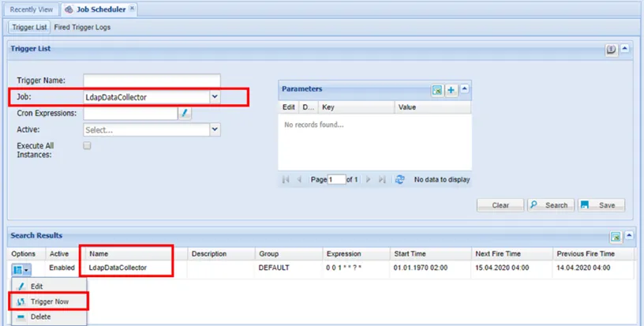Sort by the Next Fire Time column header

click(511, 253)
